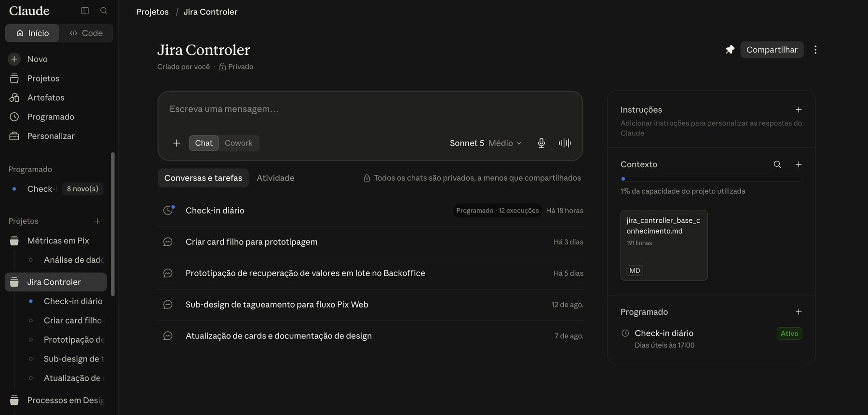Select Jira Controler project in sidebar

tap(56, 282)
